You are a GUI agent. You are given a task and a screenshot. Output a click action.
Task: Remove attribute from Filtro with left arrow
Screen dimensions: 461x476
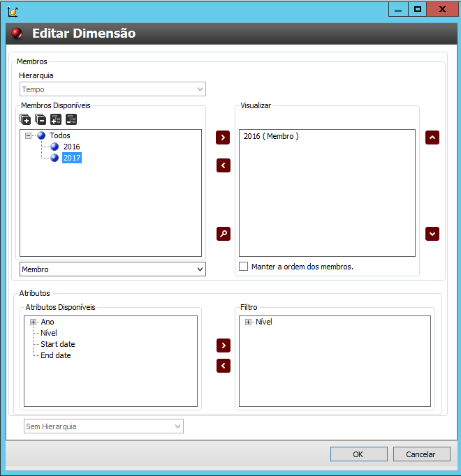pyautogui.click(x=224, y=366)
